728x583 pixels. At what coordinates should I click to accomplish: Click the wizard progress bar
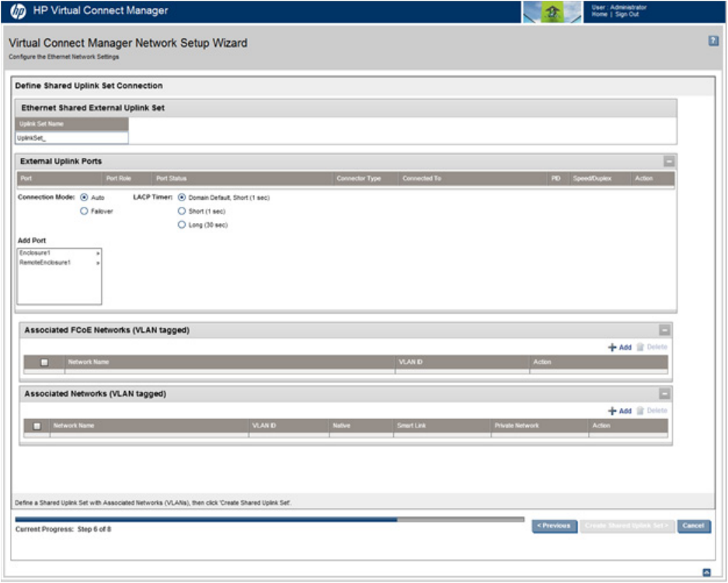270,519
